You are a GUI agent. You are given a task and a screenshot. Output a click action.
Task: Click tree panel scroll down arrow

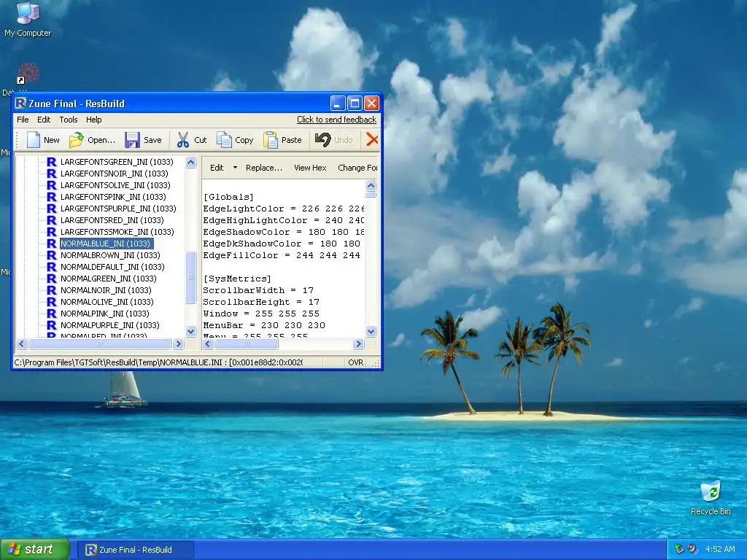pyautogui.click(x=190, y=332)
